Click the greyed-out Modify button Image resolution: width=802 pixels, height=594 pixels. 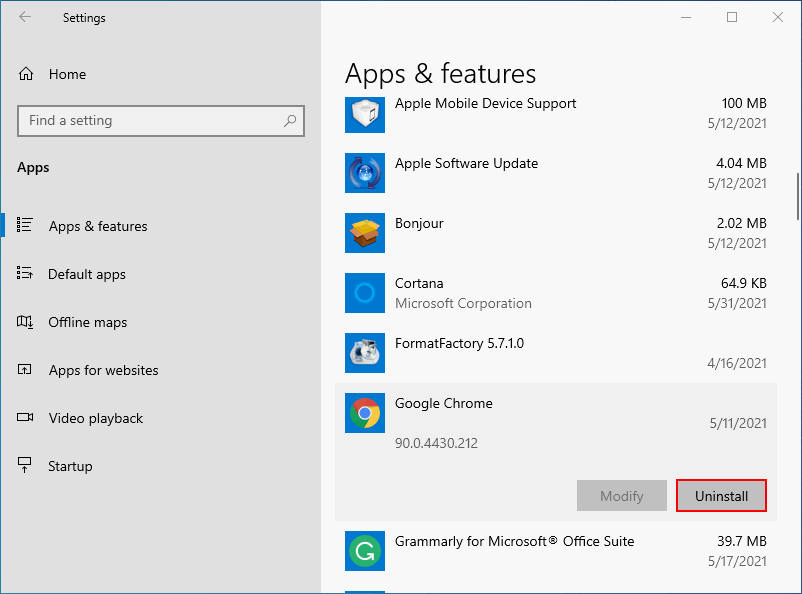coord(621,496)
